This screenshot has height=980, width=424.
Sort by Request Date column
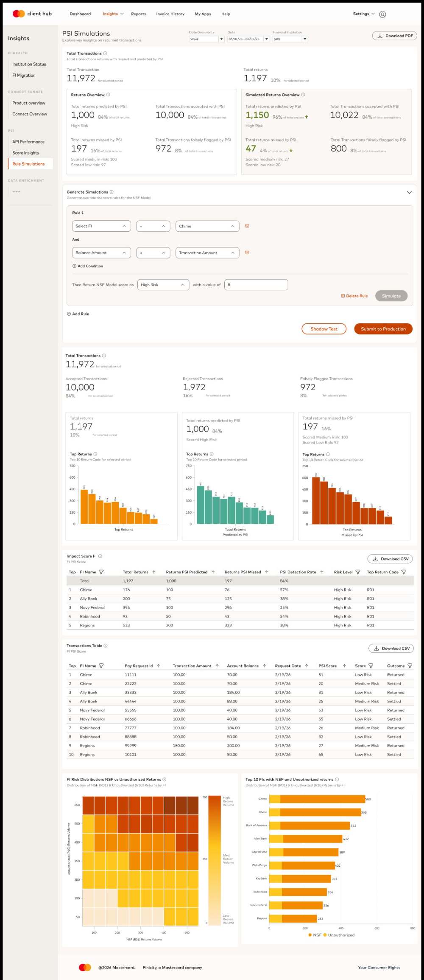pos(307,666)
